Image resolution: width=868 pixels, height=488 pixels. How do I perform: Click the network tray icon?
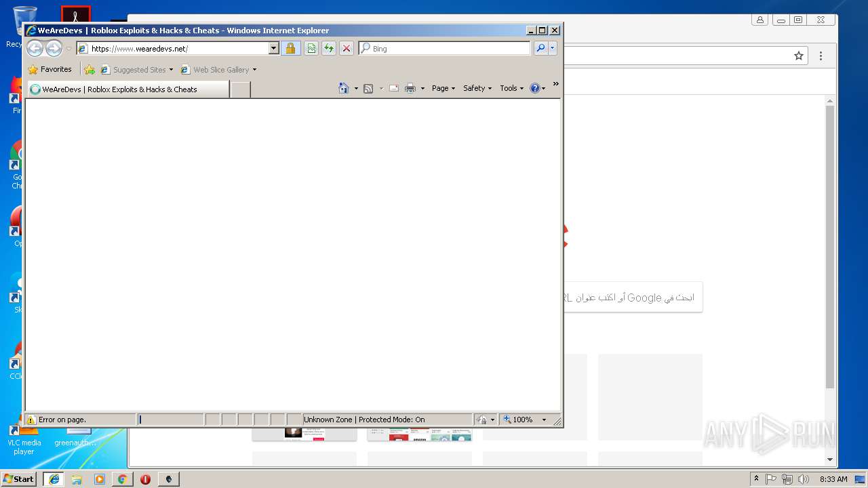click(787, 479)
